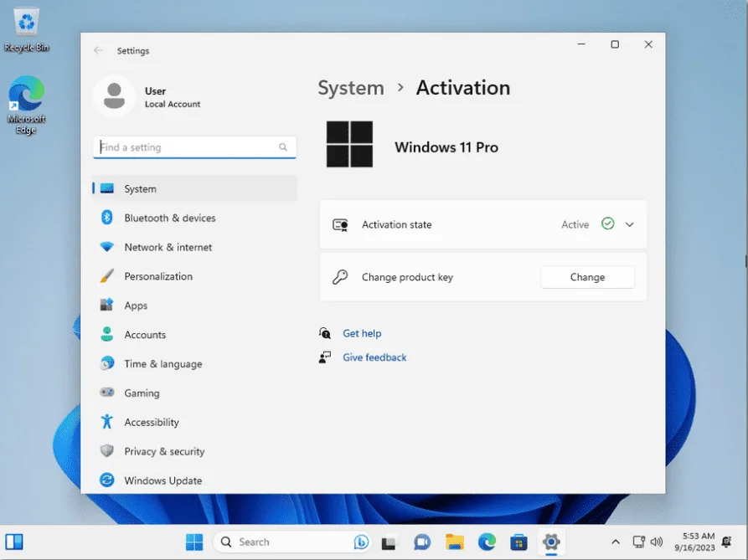The width and height of the screenshot is (748, 560).
Task: Open the User local account profile
Action: pyautogui.click(x=148, y=97)
